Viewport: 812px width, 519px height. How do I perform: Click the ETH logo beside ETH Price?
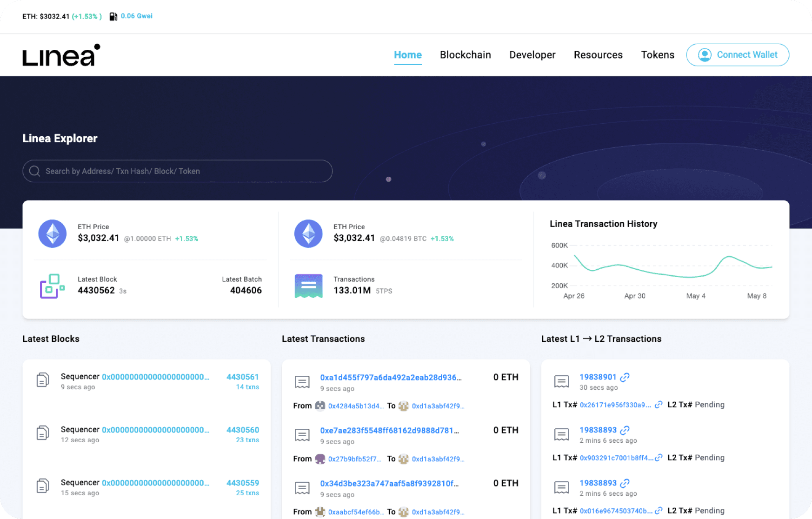(x=53, y=233)
